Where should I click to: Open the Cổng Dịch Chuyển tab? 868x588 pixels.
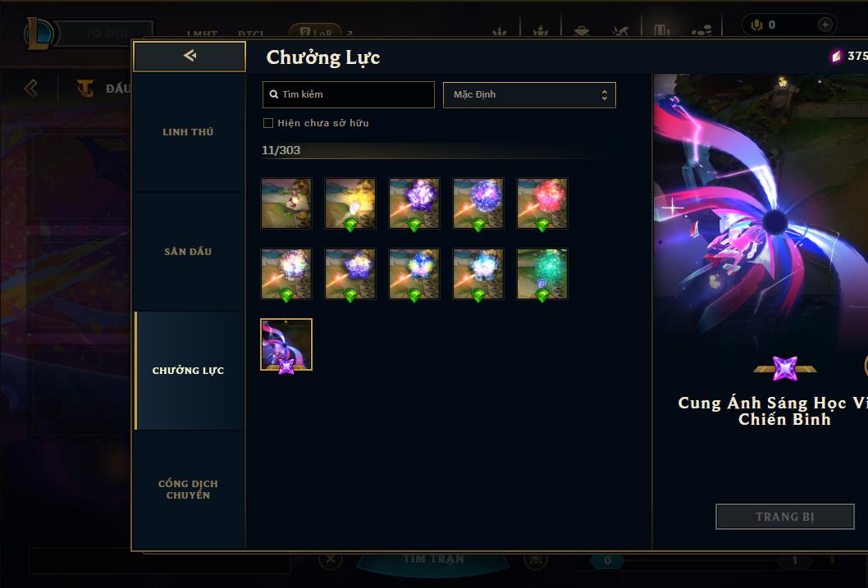pyautogui.click(x=188, y=490)
